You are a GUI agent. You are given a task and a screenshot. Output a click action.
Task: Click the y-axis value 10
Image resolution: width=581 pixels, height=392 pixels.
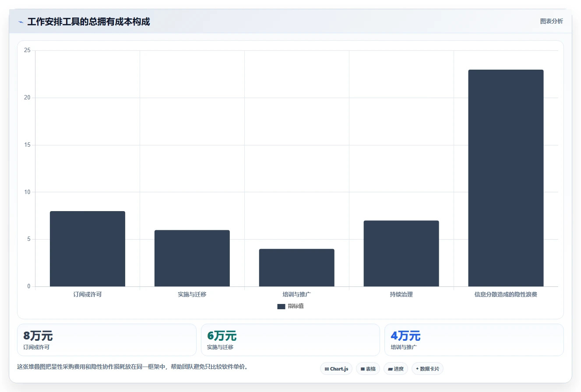(27, 192)
